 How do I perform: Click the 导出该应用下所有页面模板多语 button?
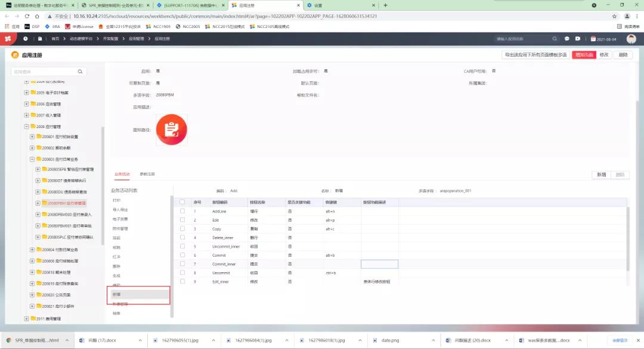(x=535, y=55)
